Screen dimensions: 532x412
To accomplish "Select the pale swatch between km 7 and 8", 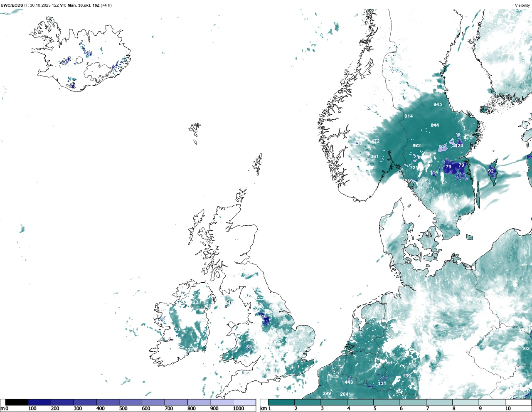I will pos(439,402).
